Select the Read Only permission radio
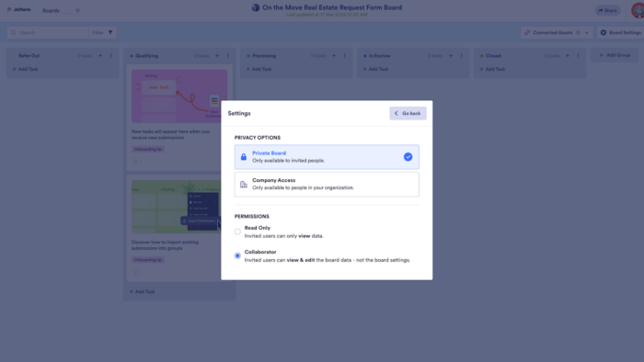The width and height of the screenshot is (644, 362). click(x=237, y=232)
